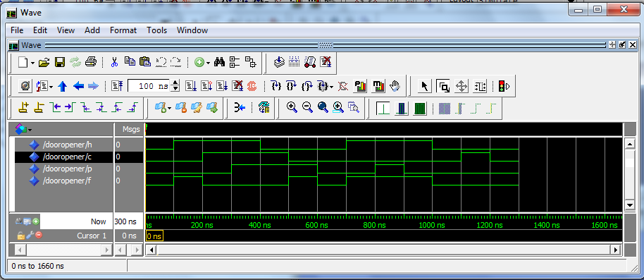Viewport: 644px width, 280px height.
Task: Click the waveform horizontal scrollbar right arrow
Action: point(615,250)
